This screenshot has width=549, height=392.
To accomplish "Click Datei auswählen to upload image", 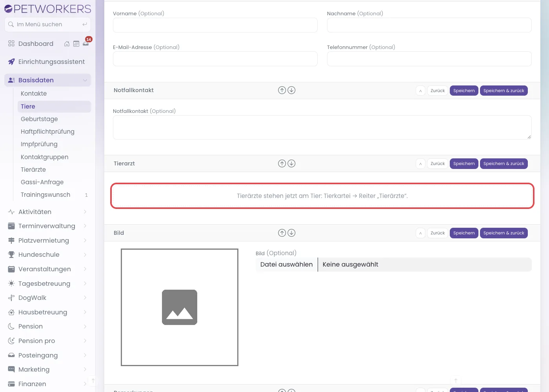I will 287,265.
